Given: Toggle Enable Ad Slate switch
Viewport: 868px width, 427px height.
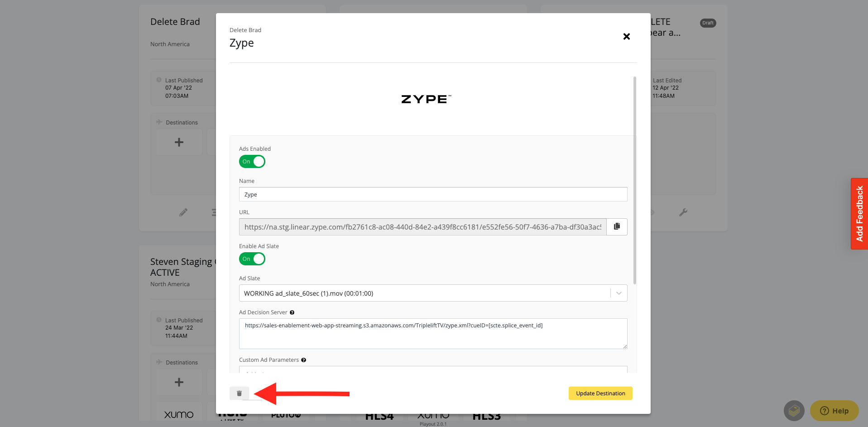Looking at the screenshot, I should point(252,259).
